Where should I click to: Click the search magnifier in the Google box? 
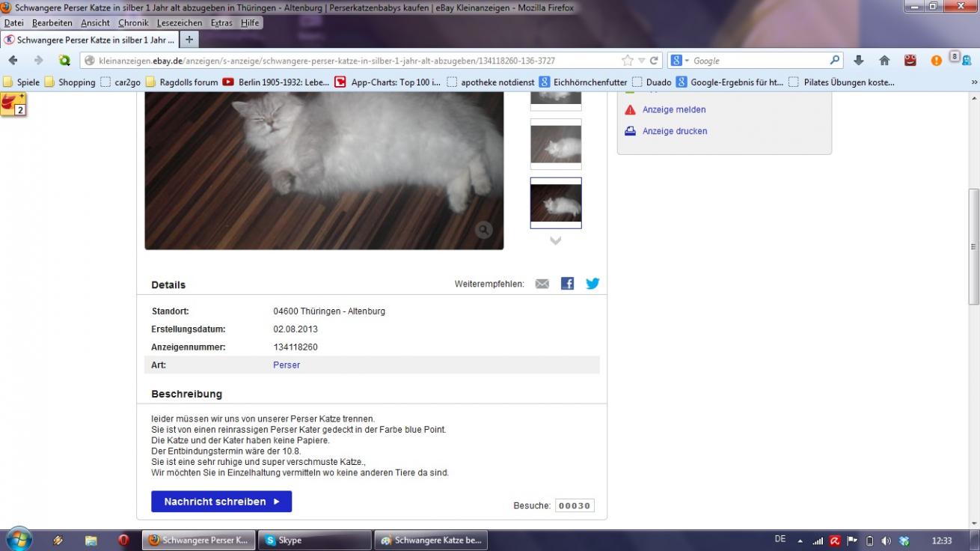(x=835, y=61)
